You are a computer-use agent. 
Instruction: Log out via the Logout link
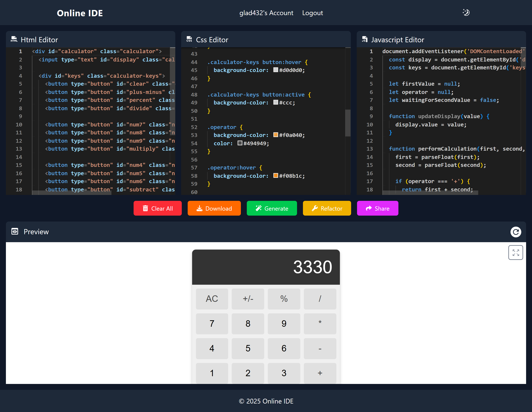(x=313, y=13)
